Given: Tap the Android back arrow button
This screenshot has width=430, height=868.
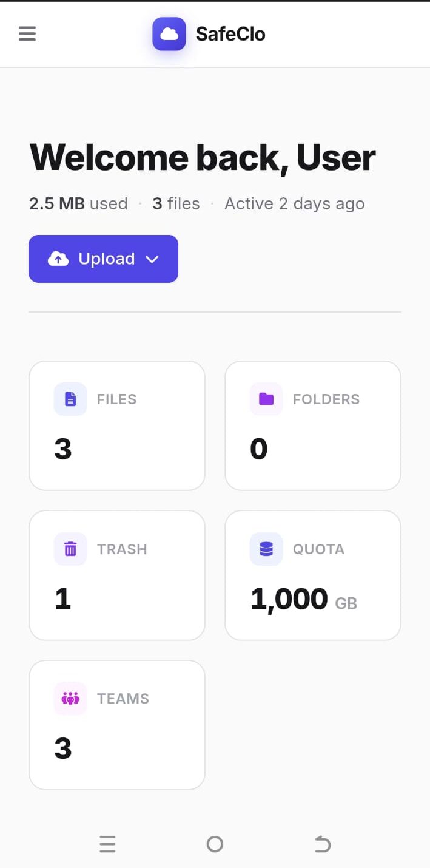Looking at the screenshot, I should pyautogui.click(x=323, y=844).
